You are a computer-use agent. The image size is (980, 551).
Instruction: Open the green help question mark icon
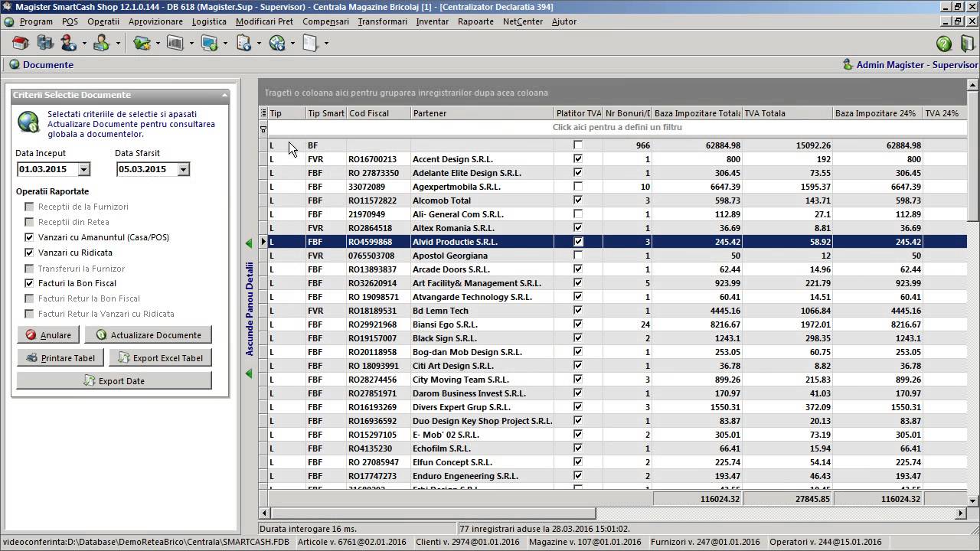pyautogui.click(x=944, y=44)
